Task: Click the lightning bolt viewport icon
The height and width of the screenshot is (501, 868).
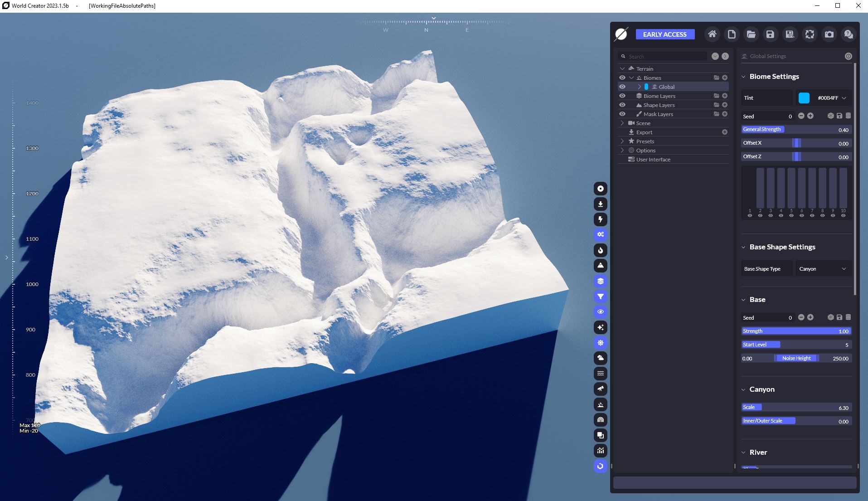Action: [x=601, y=219]
